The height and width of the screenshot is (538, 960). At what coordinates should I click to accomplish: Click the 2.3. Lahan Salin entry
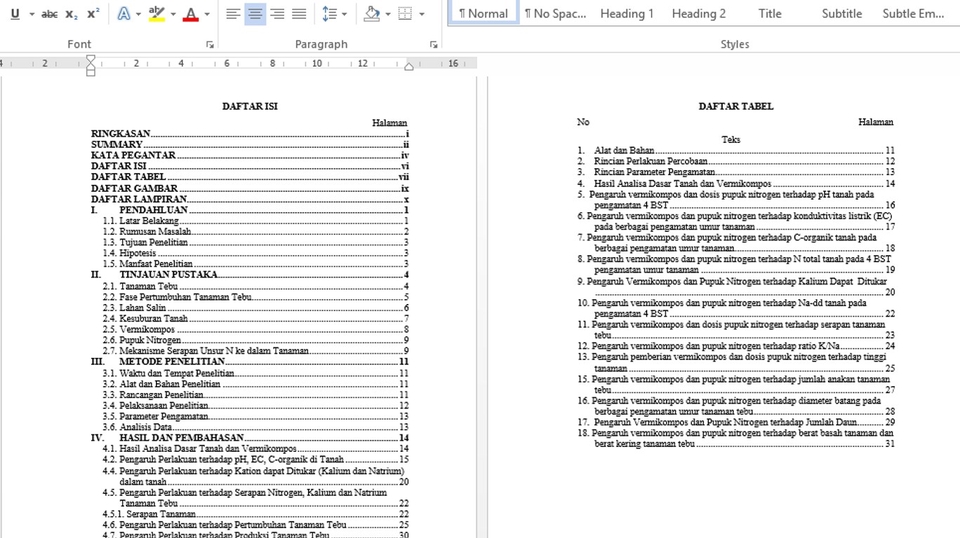pyautogui.click(x=255, y=308)
